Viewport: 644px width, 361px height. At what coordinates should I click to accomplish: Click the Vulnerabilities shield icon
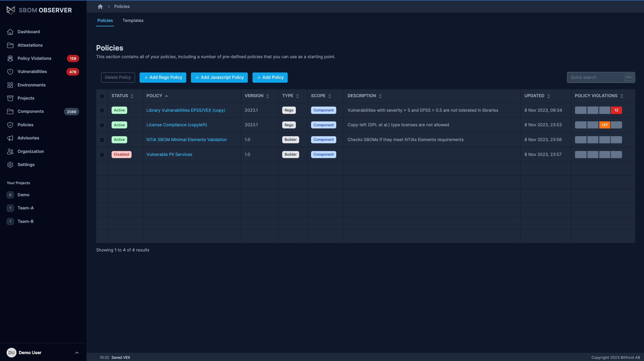click(x=10, y=72)
